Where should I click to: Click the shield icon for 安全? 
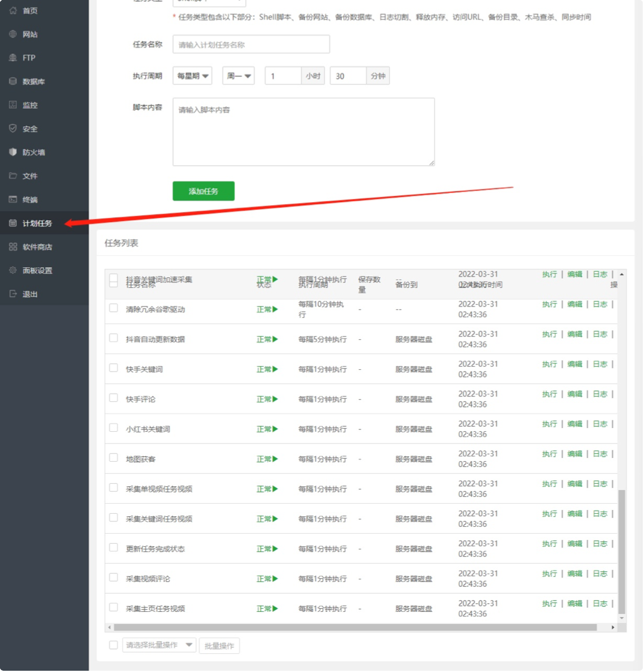13,128
